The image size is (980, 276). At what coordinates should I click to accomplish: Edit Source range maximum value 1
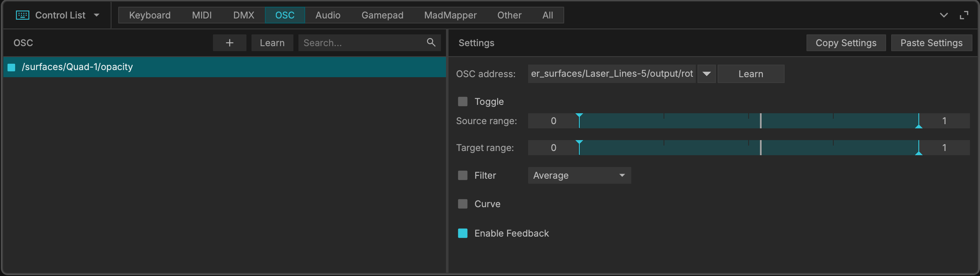944,121
